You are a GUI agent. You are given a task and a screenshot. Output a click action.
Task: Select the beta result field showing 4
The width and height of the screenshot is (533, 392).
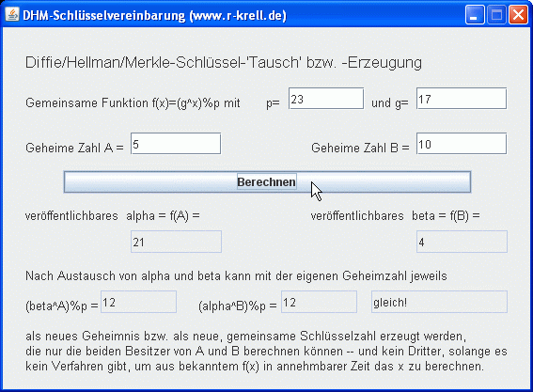(x=462, y=242)
